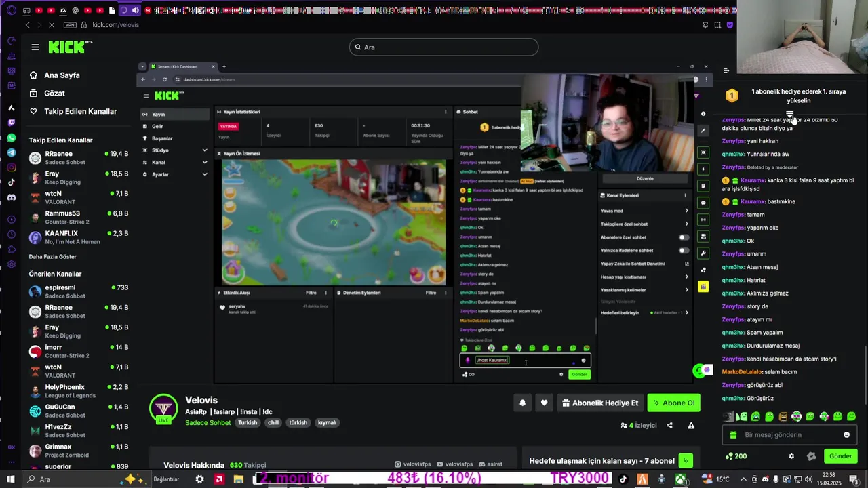Screen dimensions: 868x488
Task: Click the Sadece Sohbet category link
Action: (x=209, y=422)
